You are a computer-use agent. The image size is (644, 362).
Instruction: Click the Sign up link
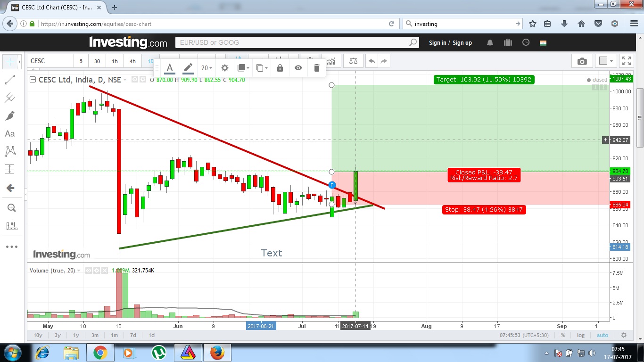[462, 43]
